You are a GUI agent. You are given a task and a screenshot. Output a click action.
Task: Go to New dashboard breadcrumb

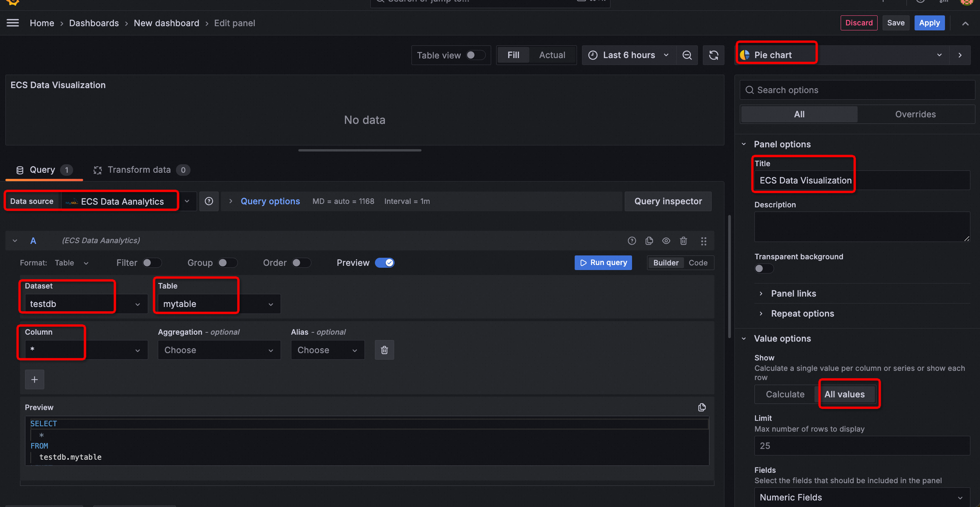[x=166, y=23]
